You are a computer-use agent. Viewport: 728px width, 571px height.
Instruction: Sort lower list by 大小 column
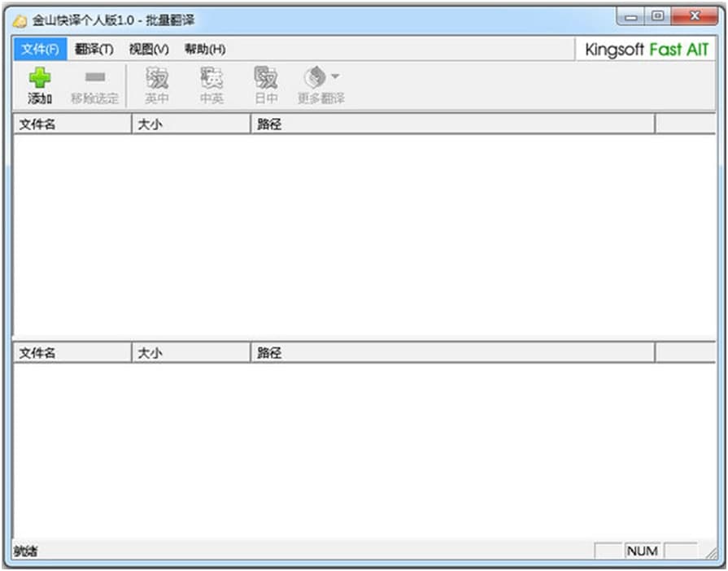click(x=191, y=353)
